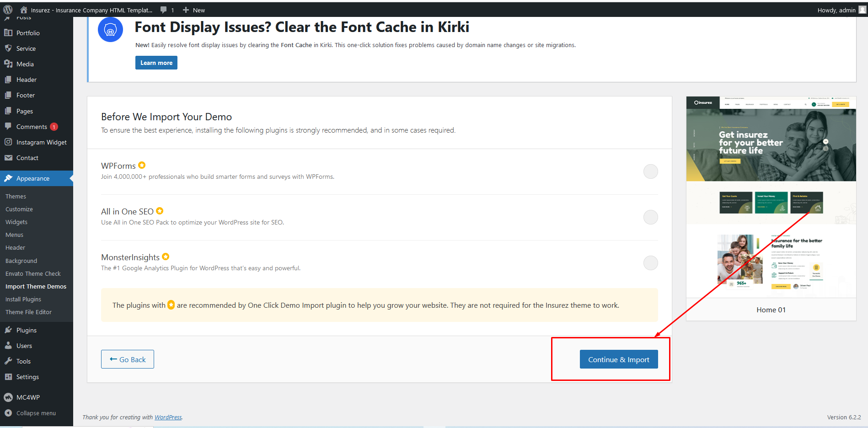Click the Pages icon in sidebar
This screenshot has height=428, width=868.
click(8, 111)
